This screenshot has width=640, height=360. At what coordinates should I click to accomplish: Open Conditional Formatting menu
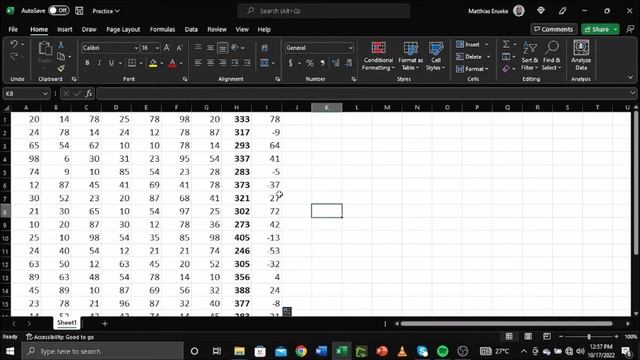point(378,56)
